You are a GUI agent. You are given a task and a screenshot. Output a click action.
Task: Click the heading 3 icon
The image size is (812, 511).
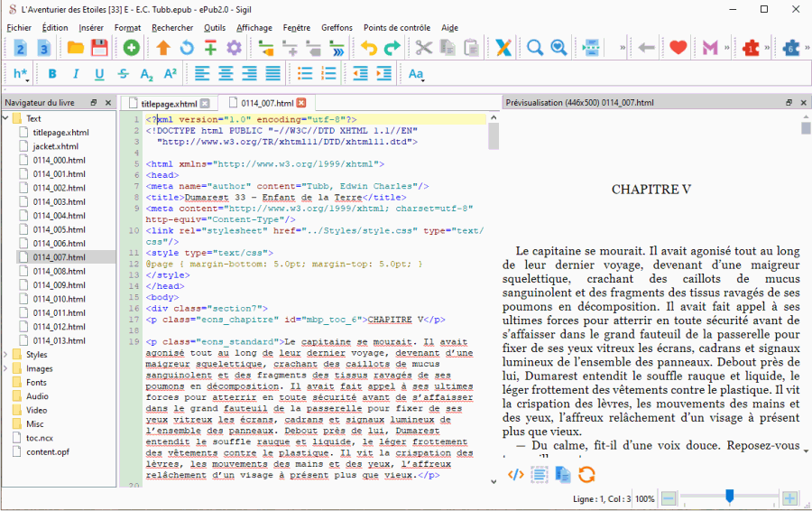44,48
